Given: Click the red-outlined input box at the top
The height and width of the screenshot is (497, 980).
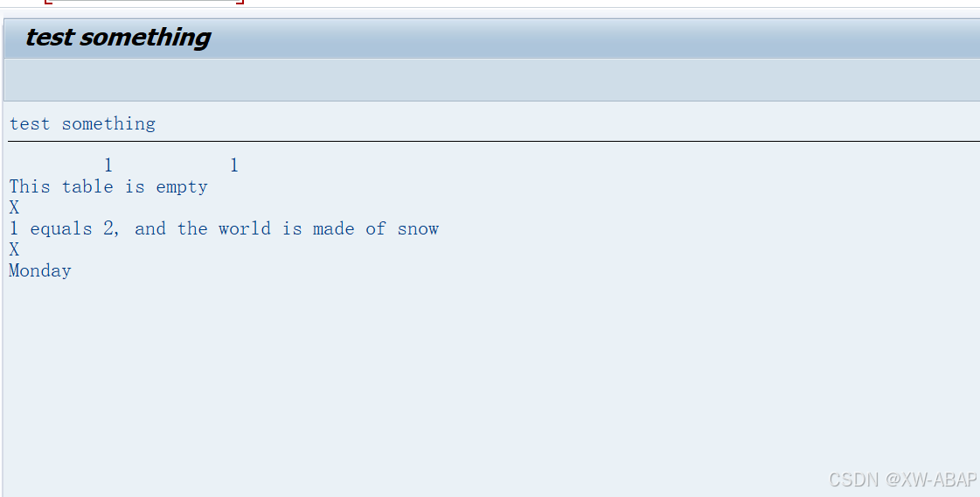Looking at the screenshot, I should [x=143, y=2].
